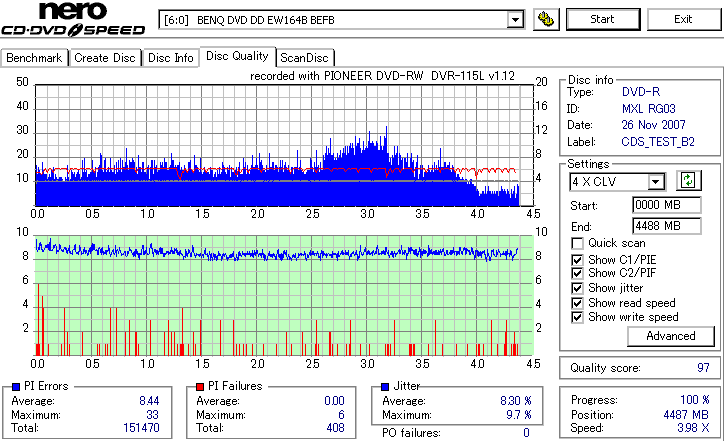This screenshot has width=724, height=441.
Task: Click the red PI Failures legend square
Action: coord(200,387)
